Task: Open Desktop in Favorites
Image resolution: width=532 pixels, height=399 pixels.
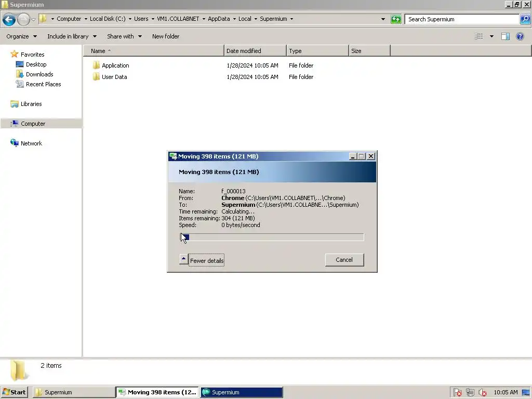Action: click(x=36, y=64)
